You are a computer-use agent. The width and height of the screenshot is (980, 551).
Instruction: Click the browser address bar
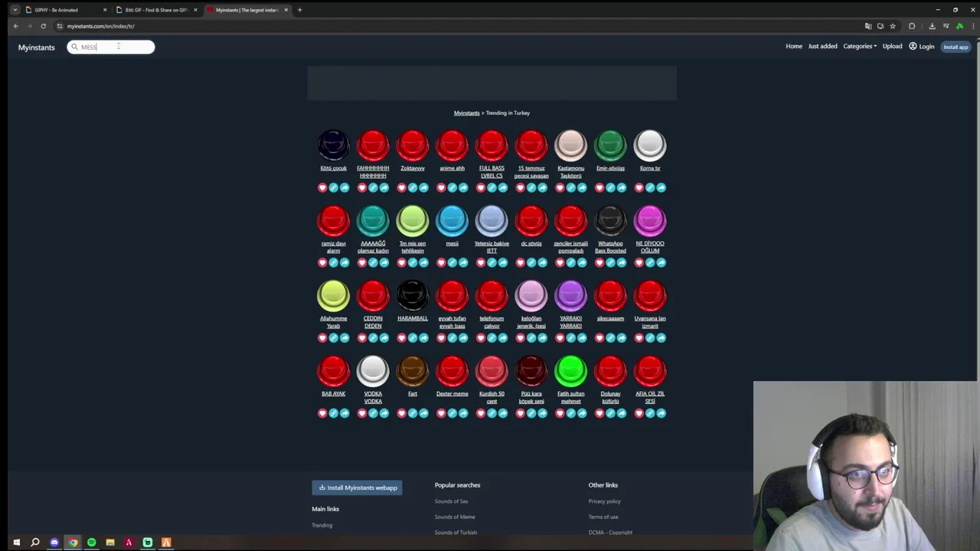(x=459, y=26)
